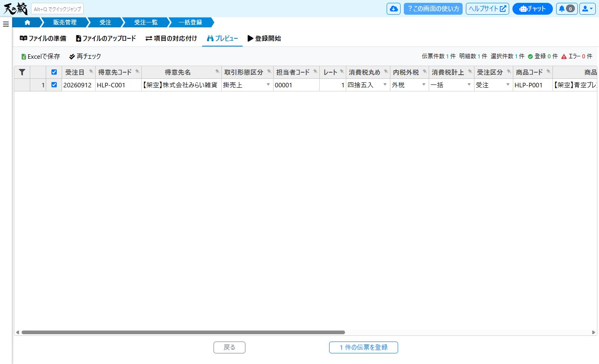
Task: Click pin icon on レート column
Action: pos(342,71)
